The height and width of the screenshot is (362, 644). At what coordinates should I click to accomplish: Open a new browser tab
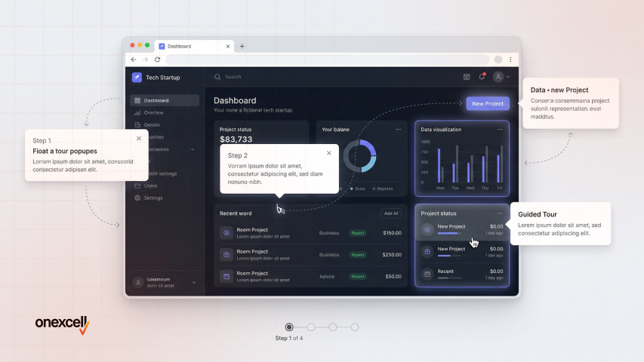(242, 46)
